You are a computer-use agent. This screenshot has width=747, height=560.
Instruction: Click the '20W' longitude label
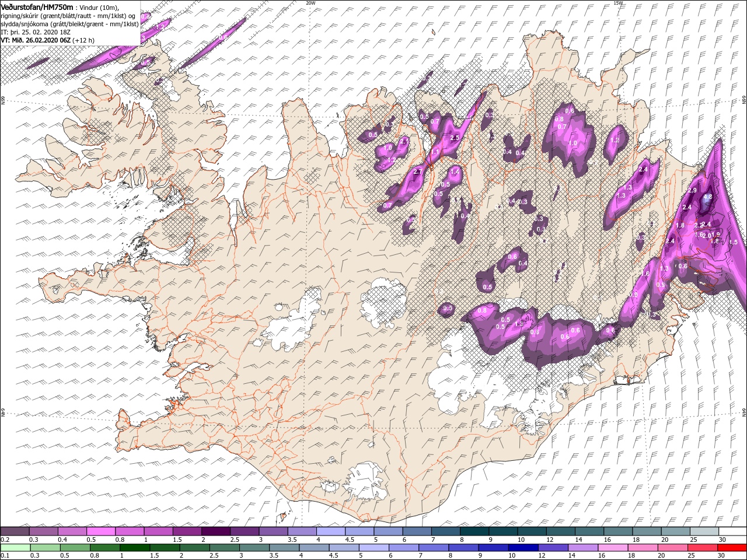[x=310, y=2]
